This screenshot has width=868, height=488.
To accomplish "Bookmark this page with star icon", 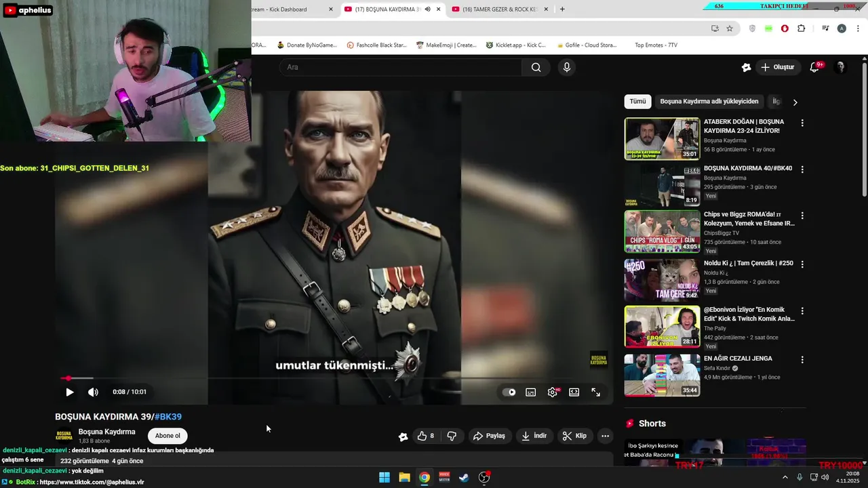I will point(730,28).
